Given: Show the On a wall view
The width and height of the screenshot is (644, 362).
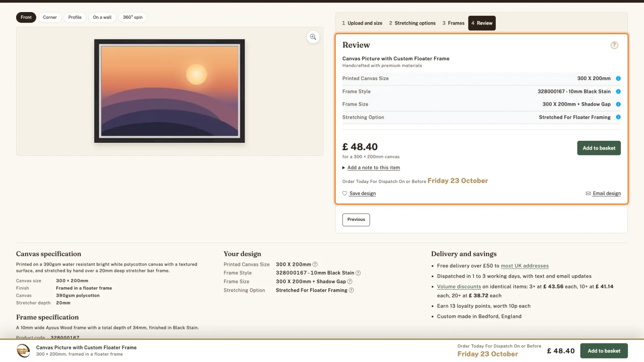Looking at the screenshot, I should [x=102, y=17].
